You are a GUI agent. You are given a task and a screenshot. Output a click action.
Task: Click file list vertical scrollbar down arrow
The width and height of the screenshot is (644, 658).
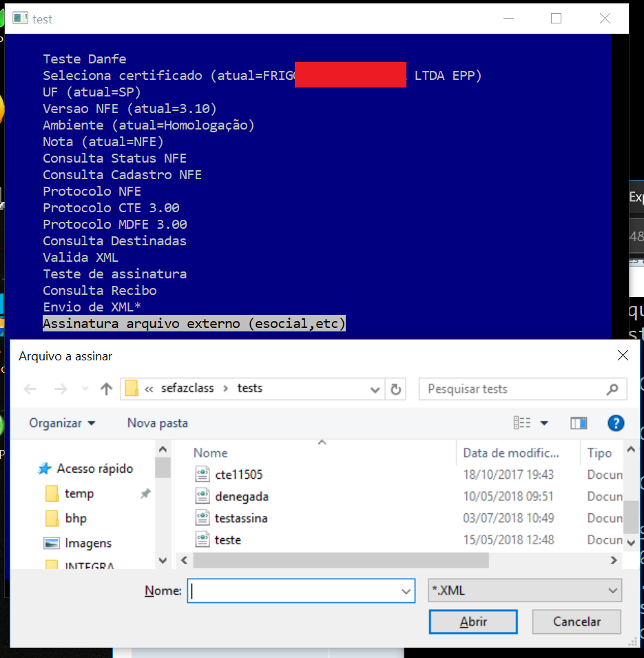pyautogui.click(x=631, y=543)
